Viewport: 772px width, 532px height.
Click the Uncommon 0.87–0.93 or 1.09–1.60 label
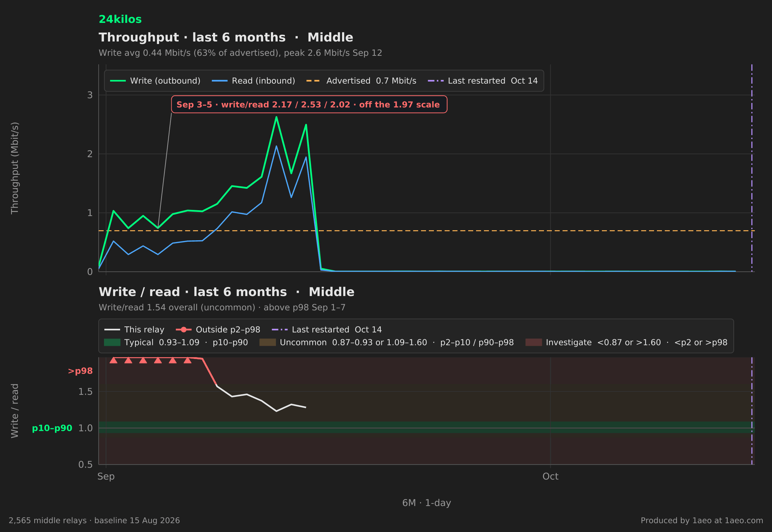[x=397, y=343]
